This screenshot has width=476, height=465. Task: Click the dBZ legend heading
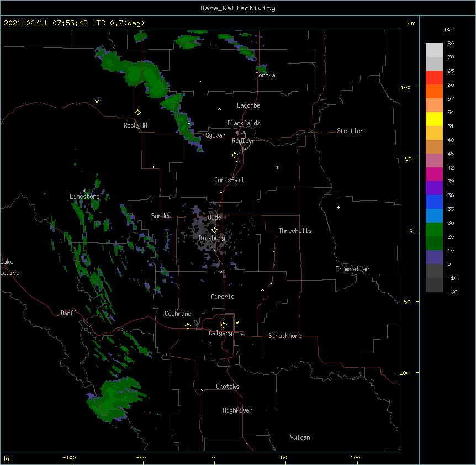pyautogui.click(x=447, y=29)
